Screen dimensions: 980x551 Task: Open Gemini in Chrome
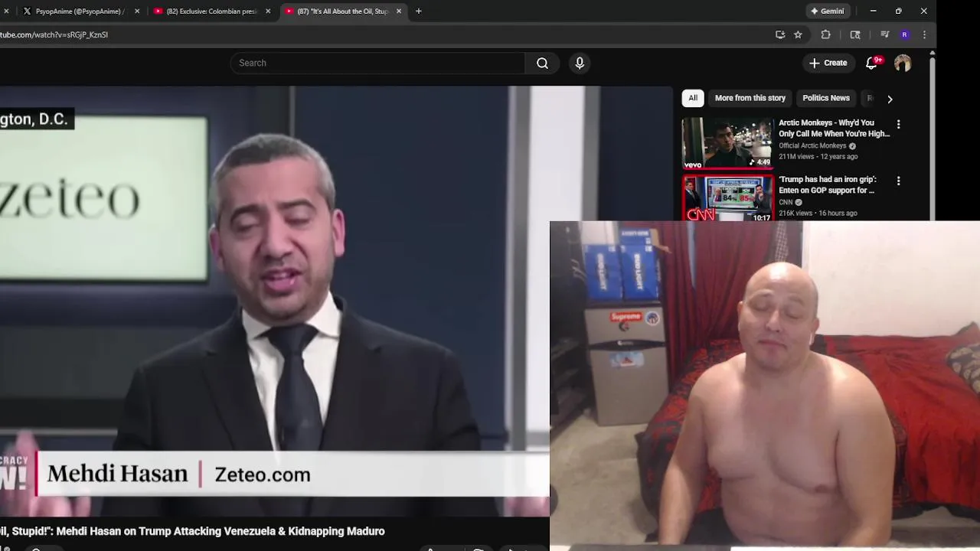[x=827, y=11]
